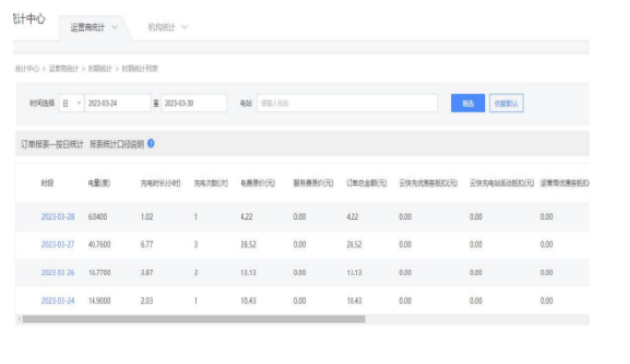Viewport: 630px width, 364px height.
Task: Open the 2023-03-24 date link
Action: click(57, 301)
